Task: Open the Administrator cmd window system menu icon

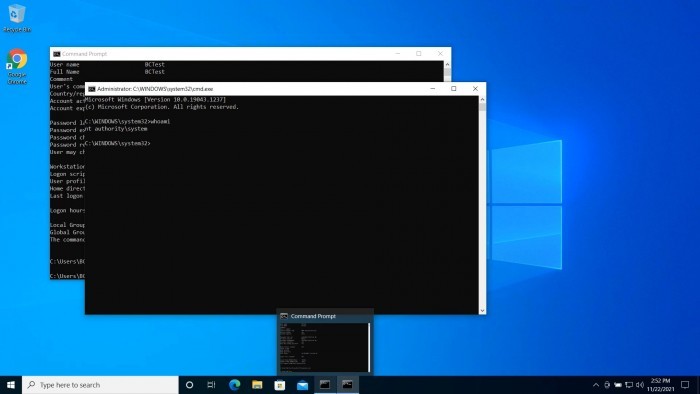Action: (92, 89)
